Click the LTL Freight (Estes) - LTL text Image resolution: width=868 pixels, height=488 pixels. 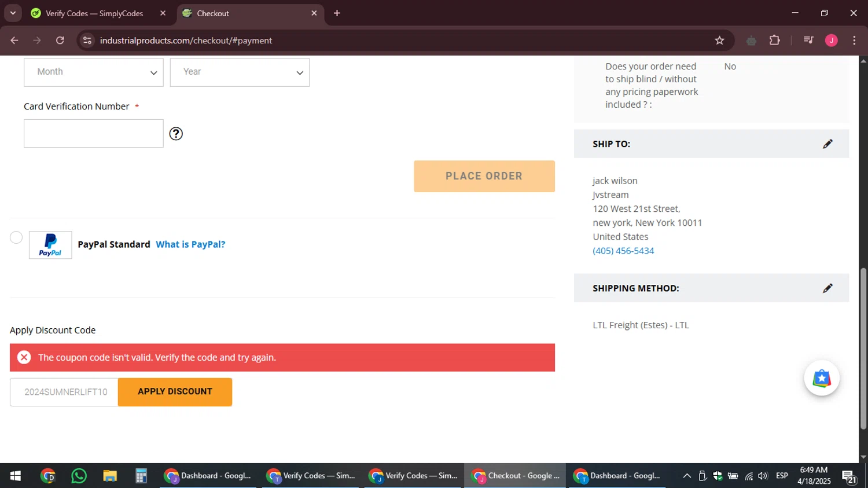tap(641, 325)
